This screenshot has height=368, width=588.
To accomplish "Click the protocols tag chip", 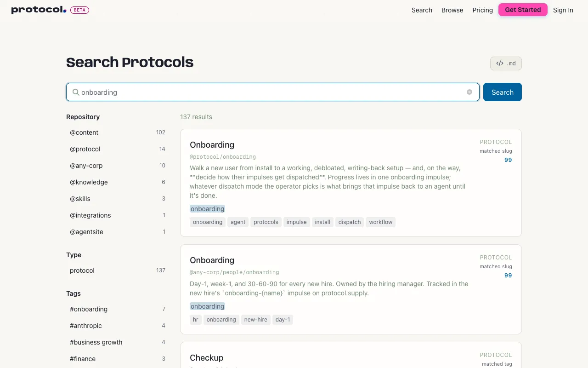I will coord(266,222).
